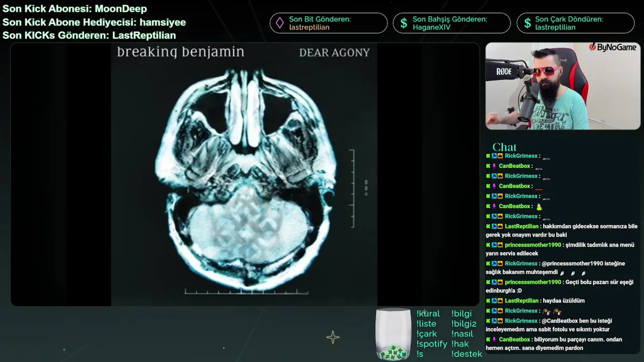
Task: Click the 'DEAR AGONY' title on the album art
Action: [335, 52]
